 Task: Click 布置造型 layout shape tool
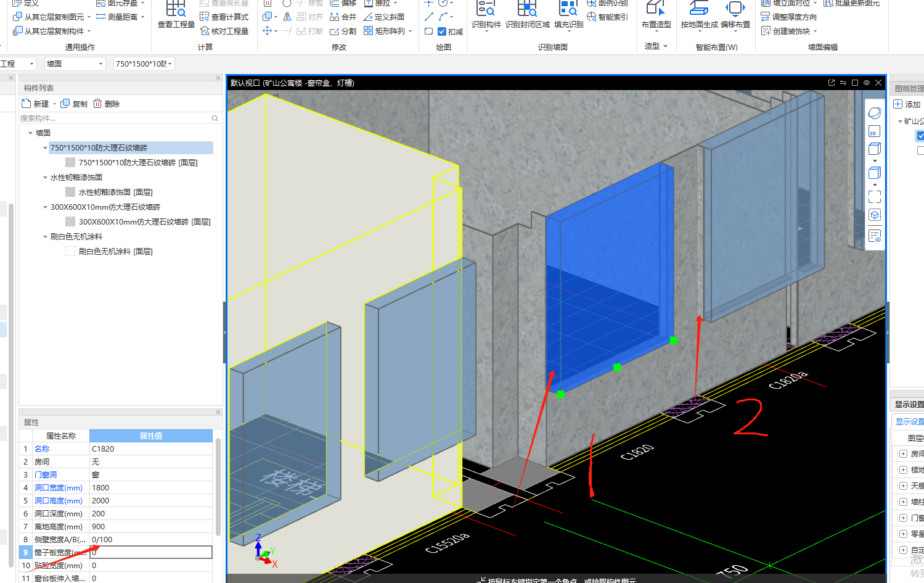coord(656,15)
